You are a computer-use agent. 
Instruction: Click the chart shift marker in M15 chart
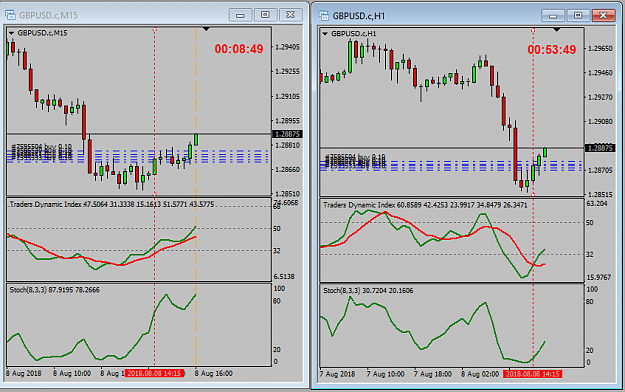click(x=206, y=29)
